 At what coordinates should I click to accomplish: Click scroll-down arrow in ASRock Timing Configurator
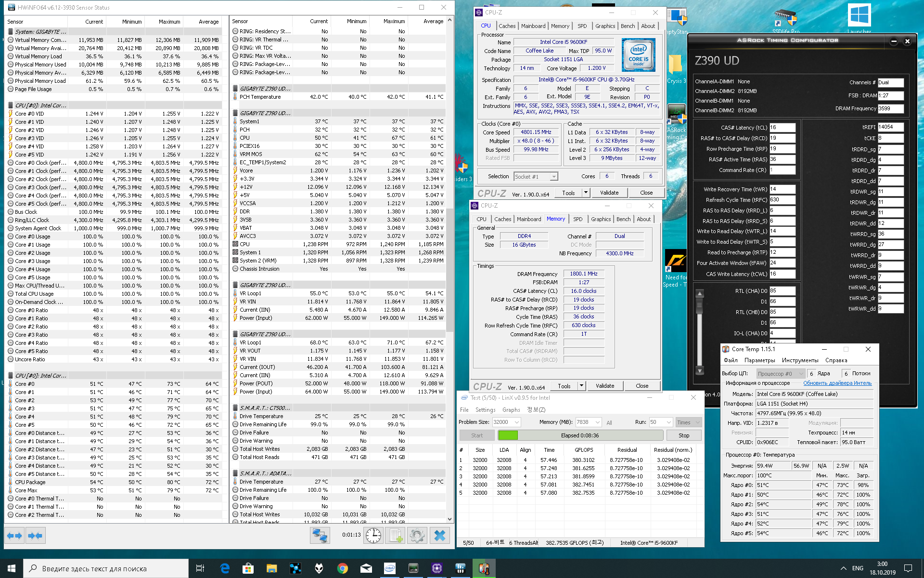pos(700,370)
